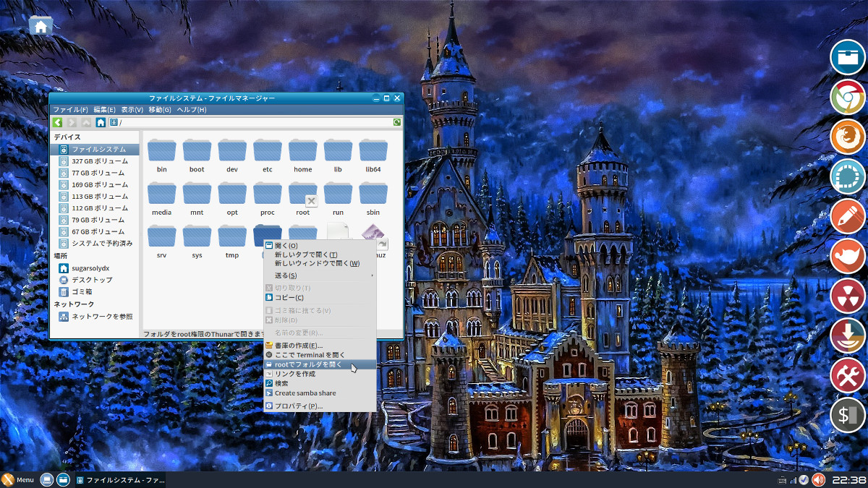Click the green back arrow in Thunar toolbar
The width and height of the screenshot is (868, 488).
click(57, 122)
